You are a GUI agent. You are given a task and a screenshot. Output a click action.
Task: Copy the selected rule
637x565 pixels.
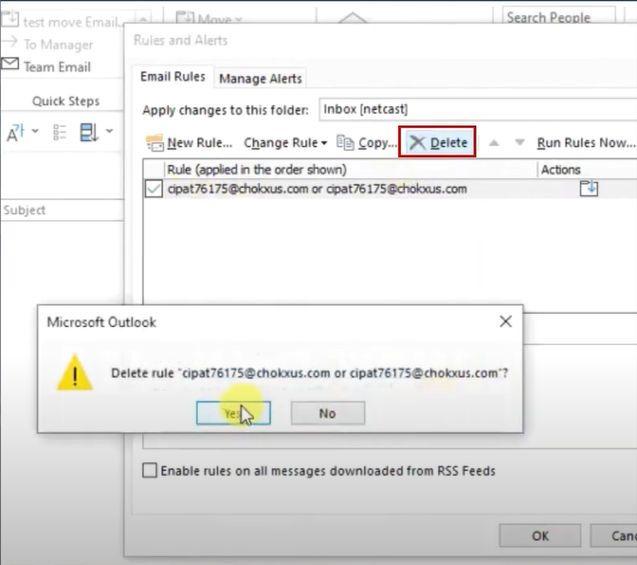coord(367,143)
